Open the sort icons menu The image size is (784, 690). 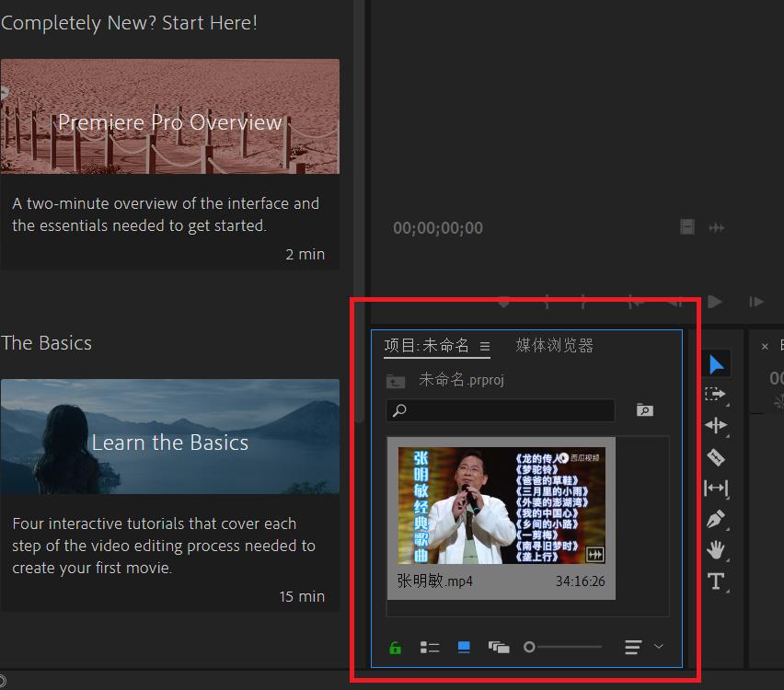point(633,648)
